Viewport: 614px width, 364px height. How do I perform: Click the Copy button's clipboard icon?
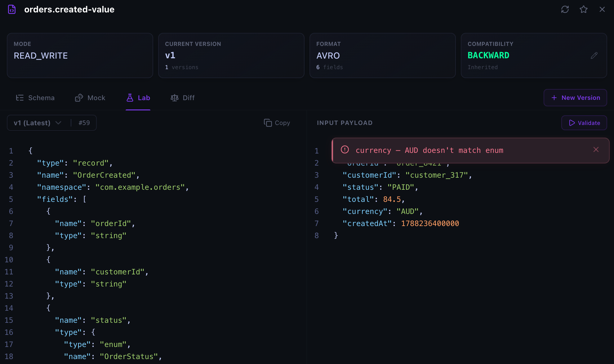pos(268,123)
